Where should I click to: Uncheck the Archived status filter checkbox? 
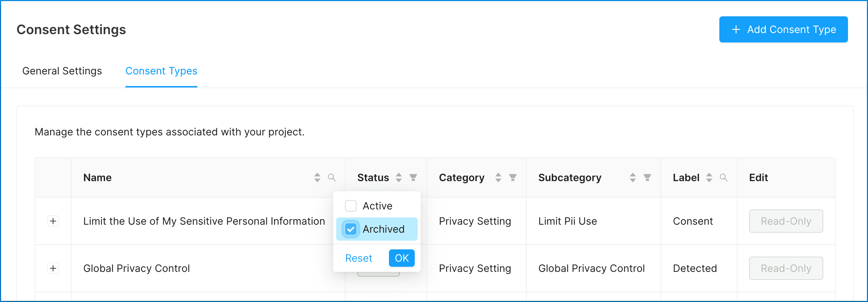(x=351, y=229)
